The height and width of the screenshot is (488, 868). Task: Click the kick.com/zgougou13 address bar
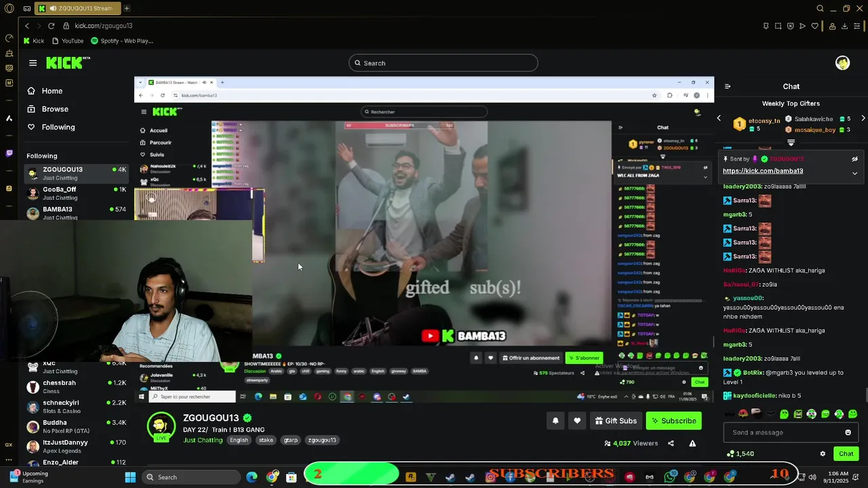104,26
